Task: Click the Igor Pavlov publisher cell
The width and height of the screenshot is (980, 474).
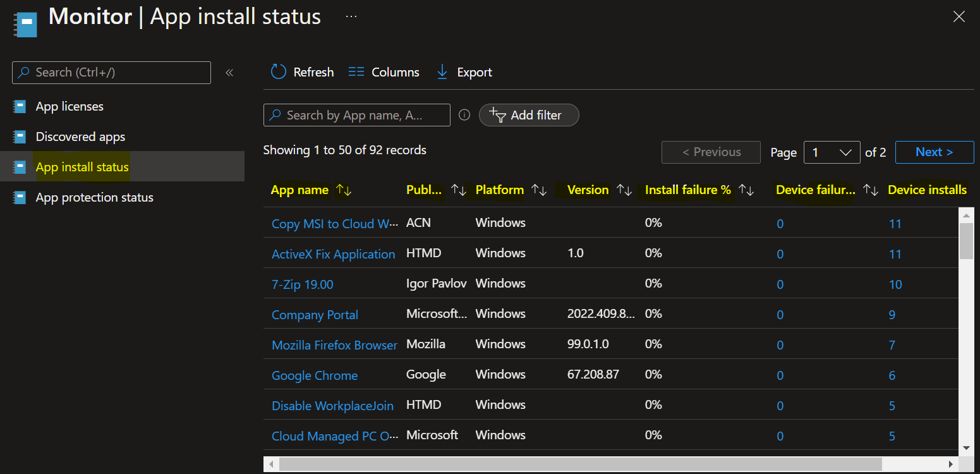Action: click(x=437, y=283)
